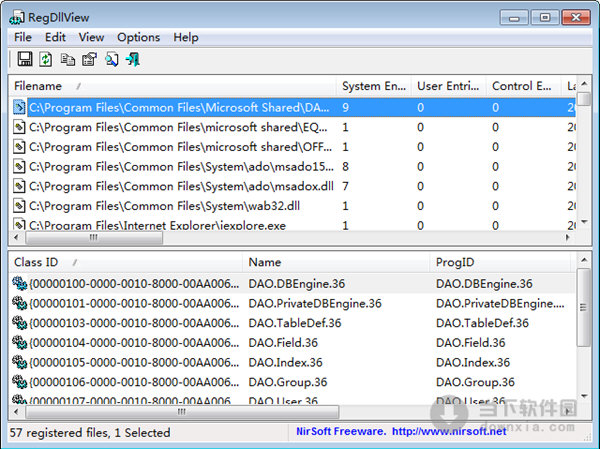Select the System\ado\msado15... file row

pos(292,166)
